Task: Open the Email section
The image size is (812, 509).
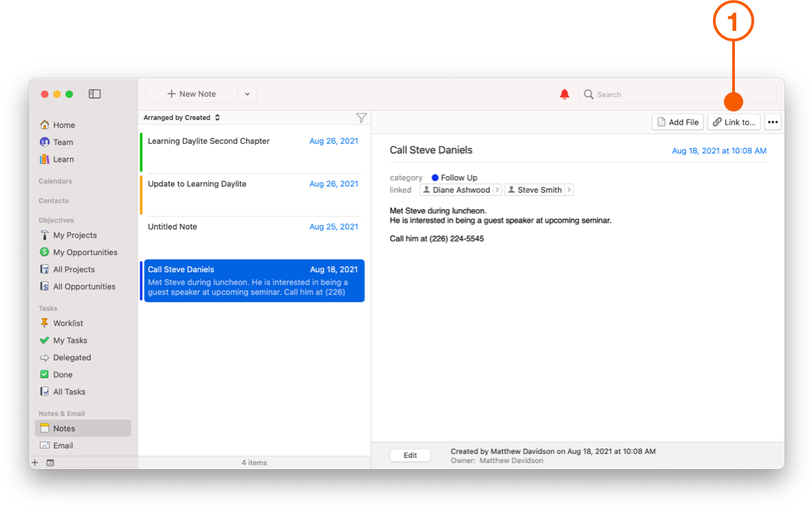Action: point(64,445)
